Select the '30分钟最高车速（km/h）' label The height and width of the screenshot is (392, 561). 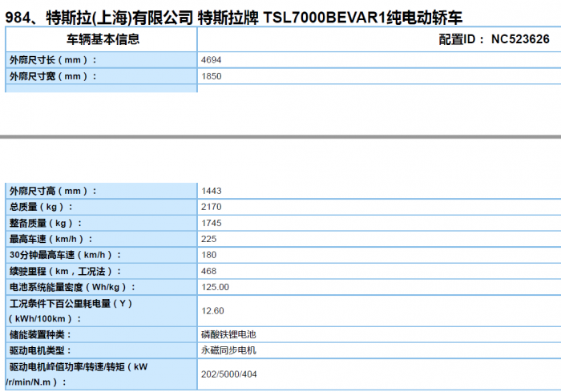(66, 255)
